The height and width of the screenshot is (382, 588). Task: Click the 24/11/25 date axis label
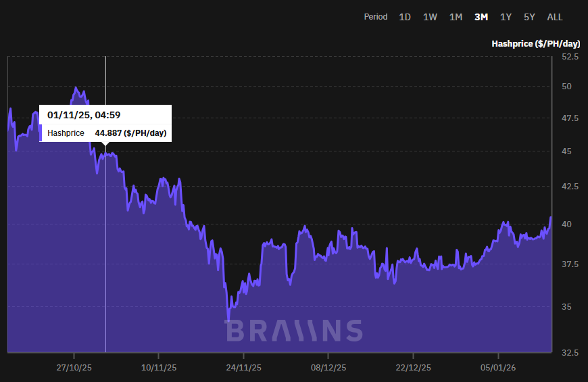243,368
